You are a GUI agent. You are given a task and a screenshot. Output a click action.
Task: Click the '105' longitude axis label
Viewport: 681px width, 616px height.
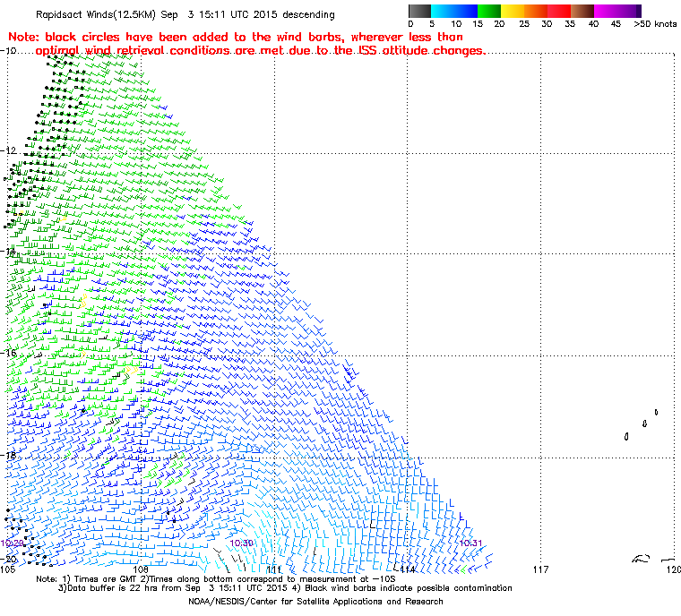coord(8,569)
